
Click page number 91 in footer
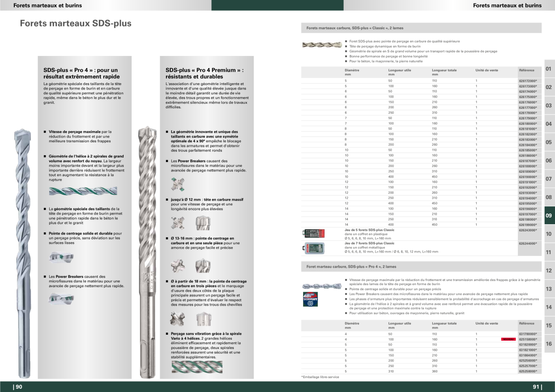537,387
